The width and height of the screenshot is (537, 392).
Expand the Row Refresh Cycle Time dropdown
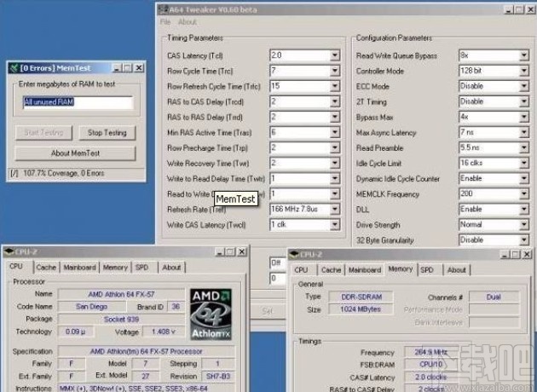pos(335,86)
